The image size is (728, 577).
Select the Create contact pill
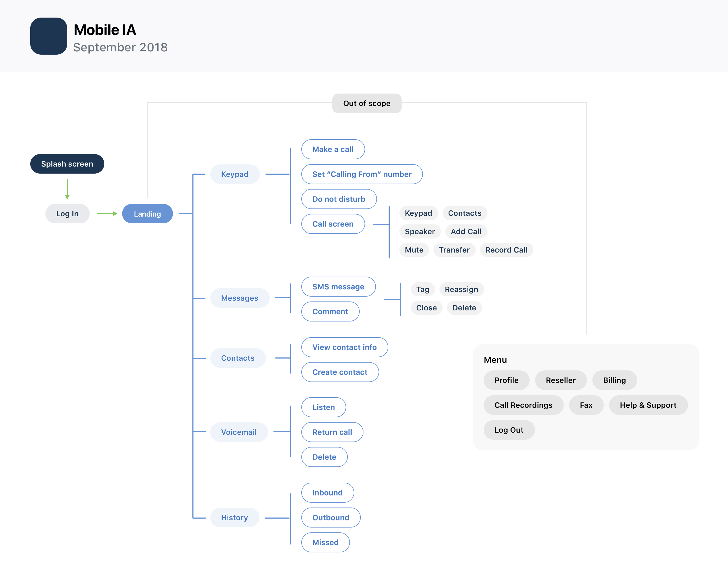(340, 372)
